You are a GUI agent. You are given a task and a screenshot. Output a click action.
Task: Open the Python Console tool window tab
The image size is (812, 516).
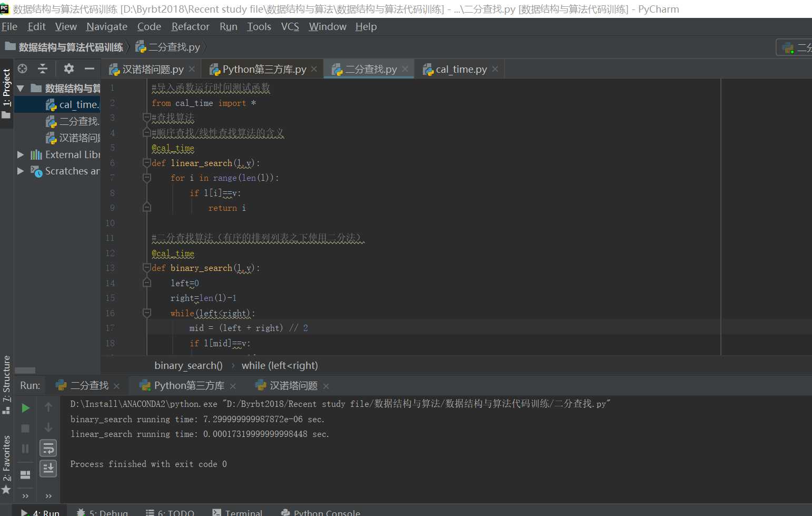point(321,512)
